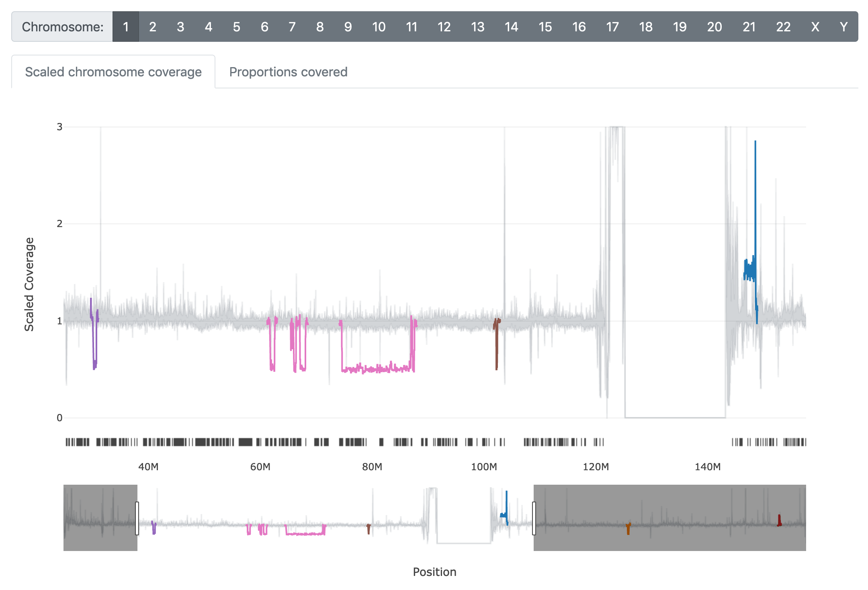Click left shaded region of range slider

click(x=100, y=518)
